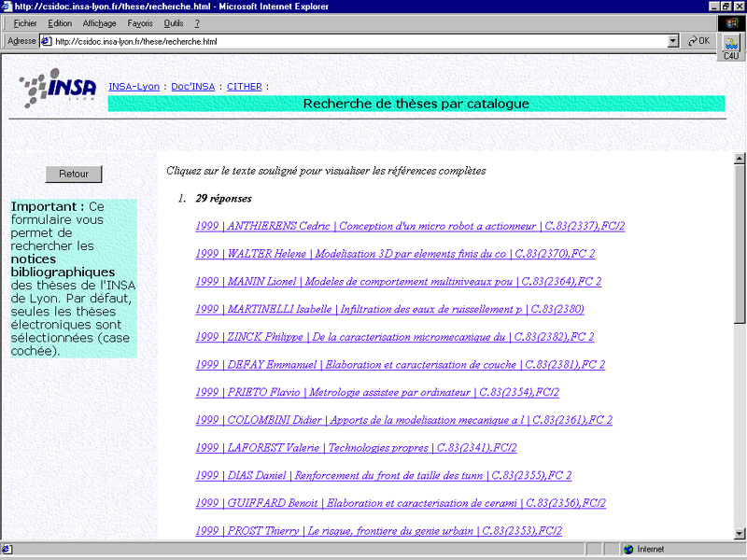Open the DEFAY Emmanuel thesis record
This screenshot has width=747, height=560.
pos(401,365)
